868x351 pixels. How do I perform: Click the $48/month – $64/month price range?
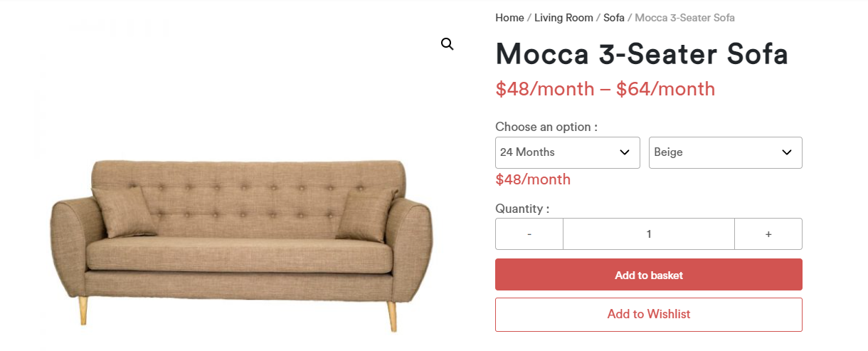(605, 89)
